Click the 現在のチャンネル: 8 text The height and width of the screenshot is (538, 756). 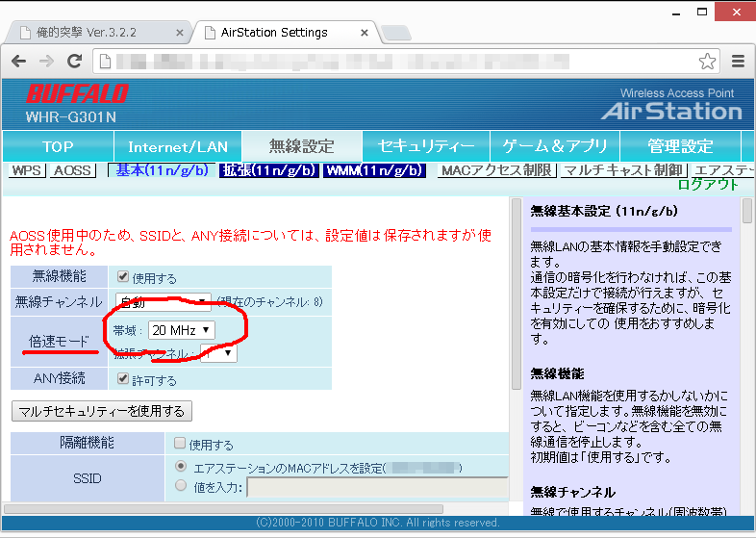270,302
